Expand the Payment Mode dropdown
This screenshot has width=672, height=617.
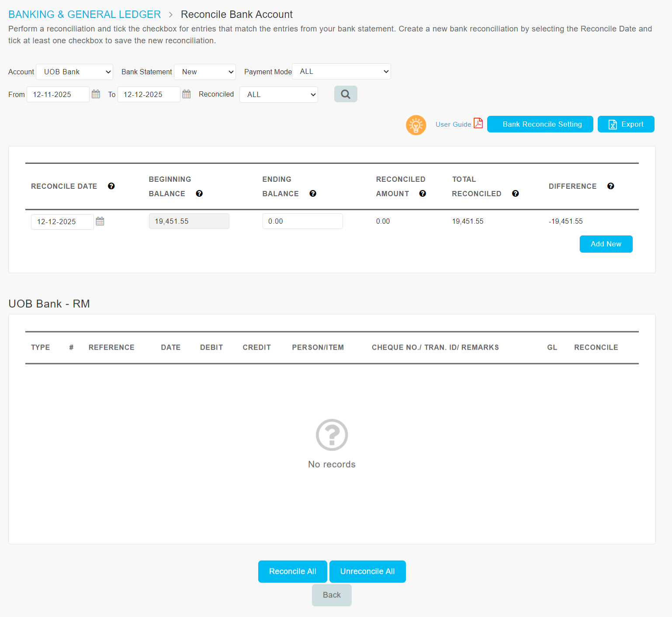[x=341, y=72]
